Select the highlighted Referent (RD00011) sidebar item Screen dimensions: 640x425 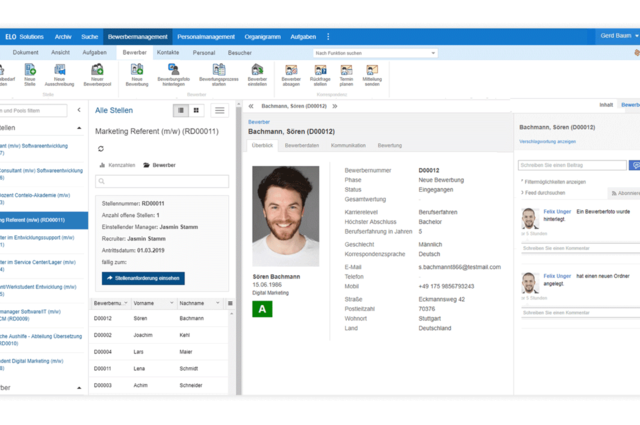(x=44, y=220)
